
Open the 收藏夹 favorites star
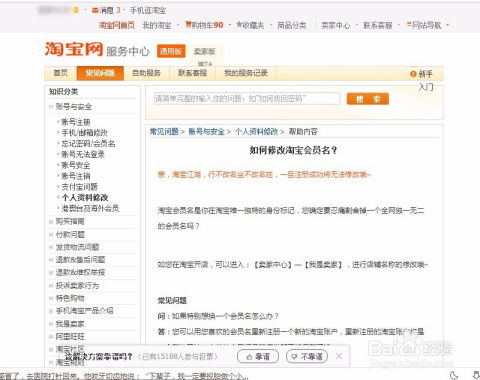[250, 25]
